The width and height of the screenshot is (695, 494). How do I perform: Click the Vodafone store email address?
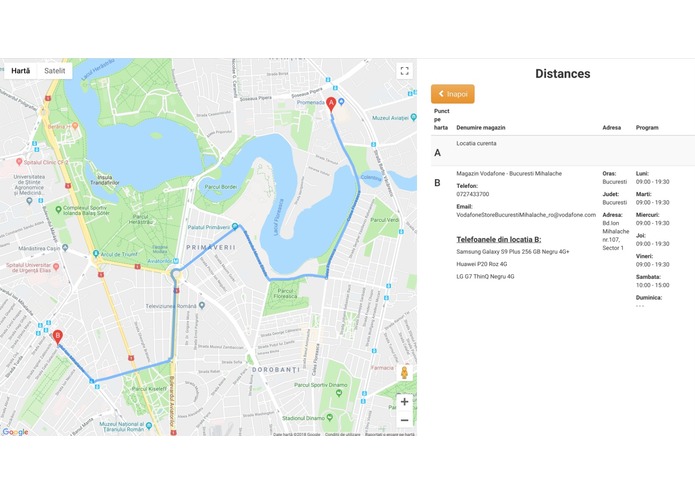526,215
